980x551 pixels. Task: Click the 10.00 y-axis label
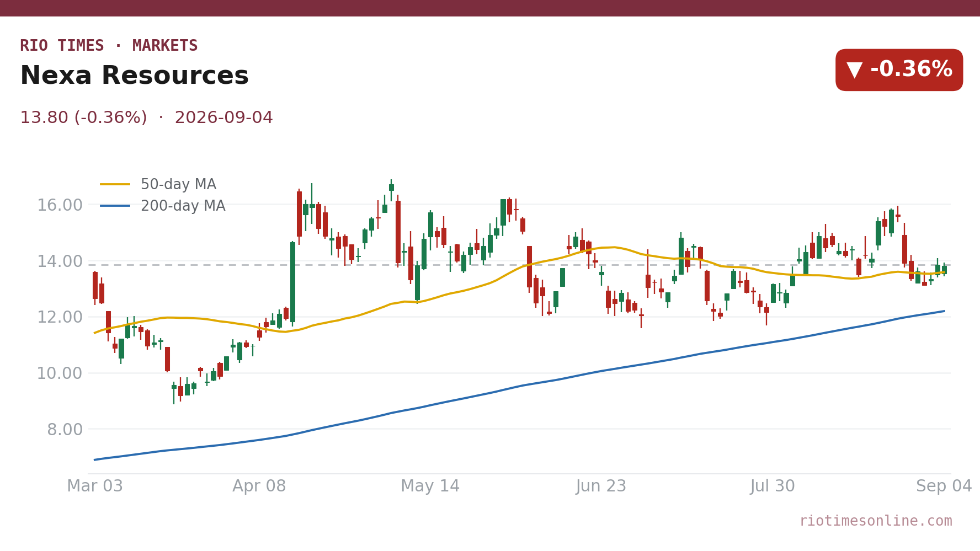point(60,373)
